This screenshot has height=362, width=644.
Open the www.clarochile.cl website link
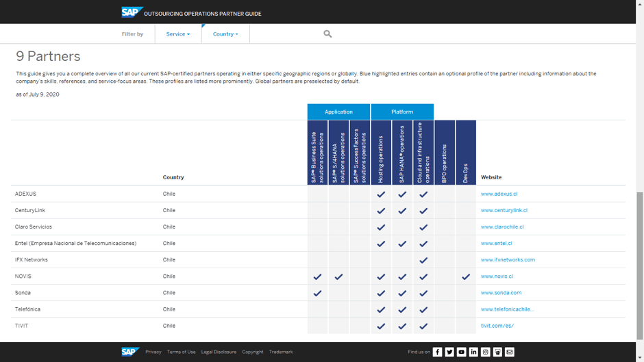pyautogui.click(x=502, y=227)
